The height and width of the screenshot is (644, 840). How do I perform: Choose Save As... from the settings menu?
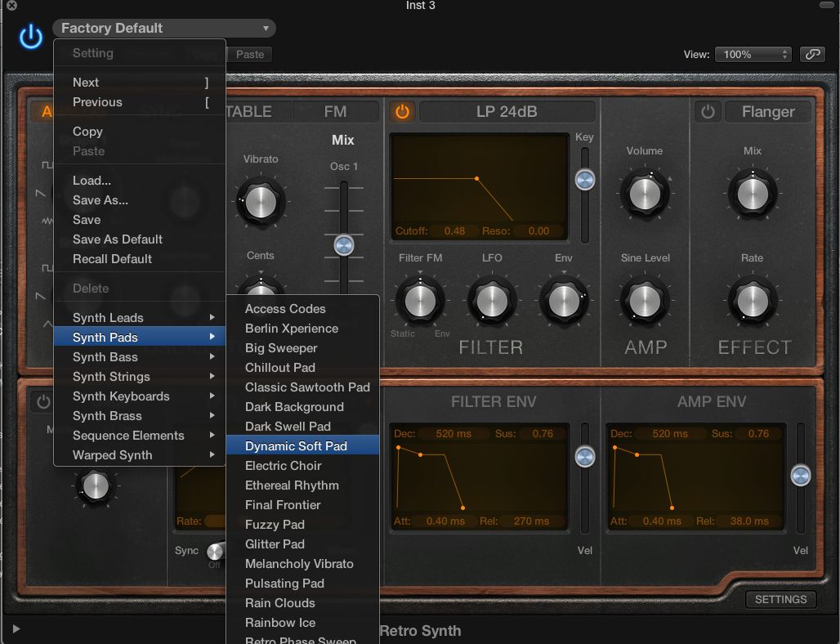click(x=140, y=200)
